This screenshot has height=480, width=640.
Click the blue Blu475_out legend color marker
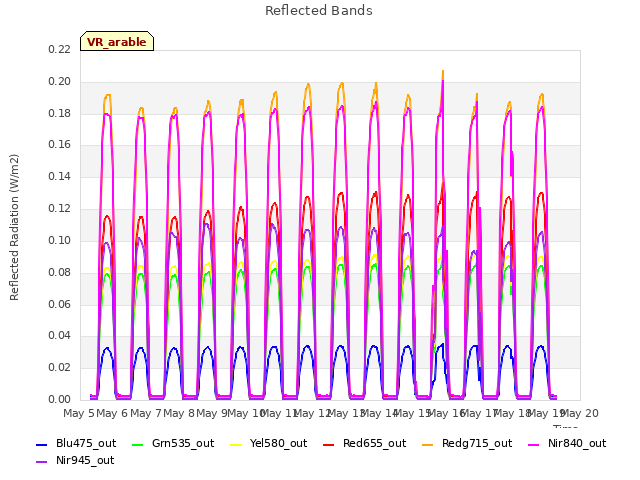42,444
